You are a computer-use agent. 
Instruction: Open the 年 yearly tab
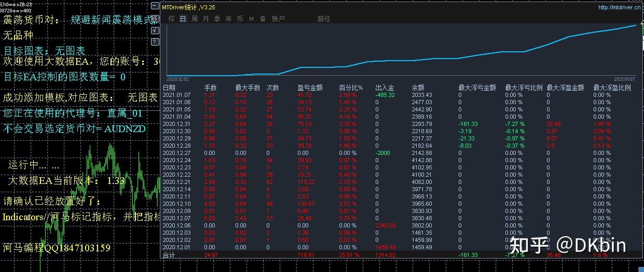pyautogui.click(x=228, y=19)
